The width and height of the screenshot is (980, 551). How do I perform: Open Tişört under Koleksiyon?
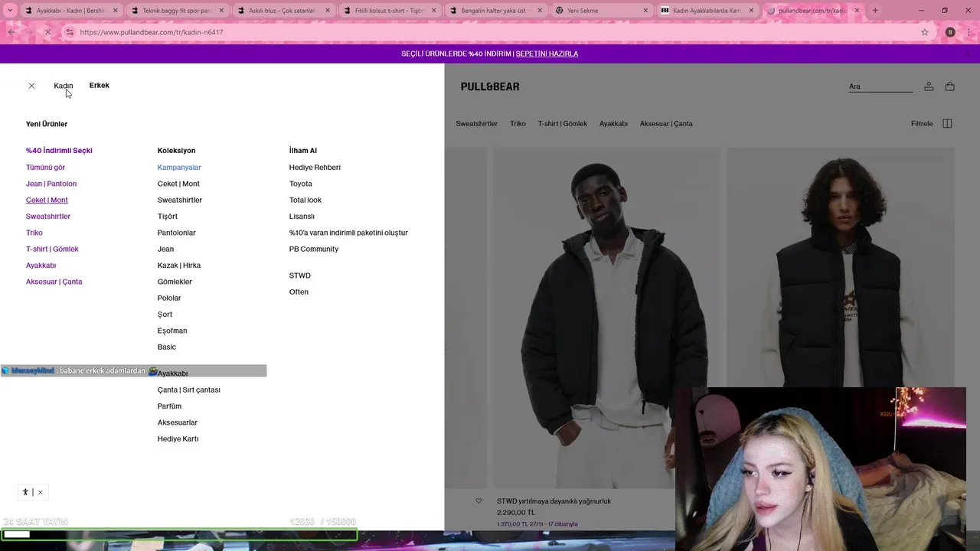(168, 216)
